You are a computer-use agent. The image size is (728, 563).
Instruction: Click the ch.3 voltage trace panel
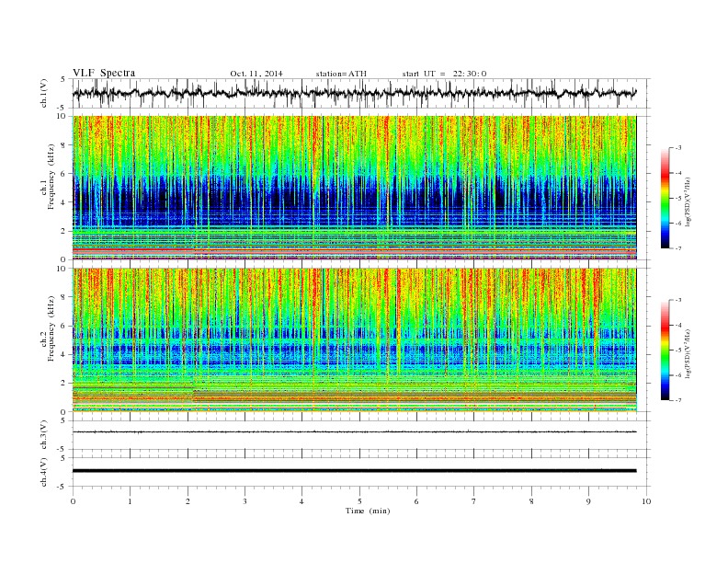coord(361,435)
